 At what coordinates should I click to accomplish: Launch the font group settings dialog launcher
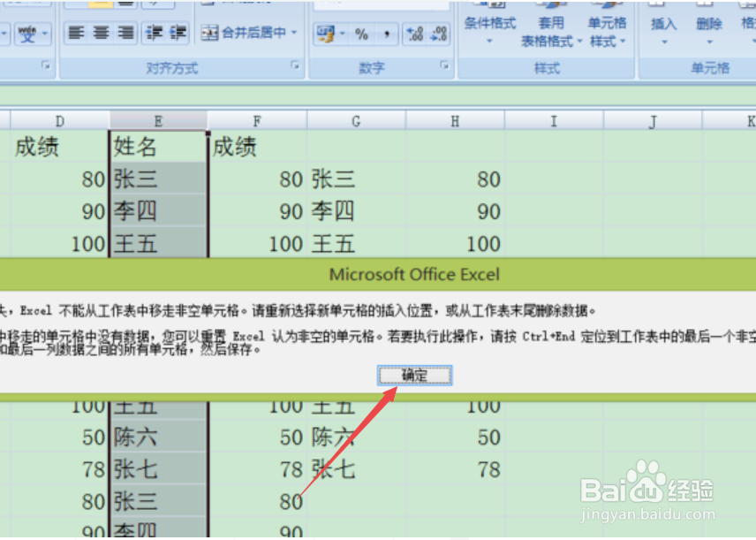point(46,65)
